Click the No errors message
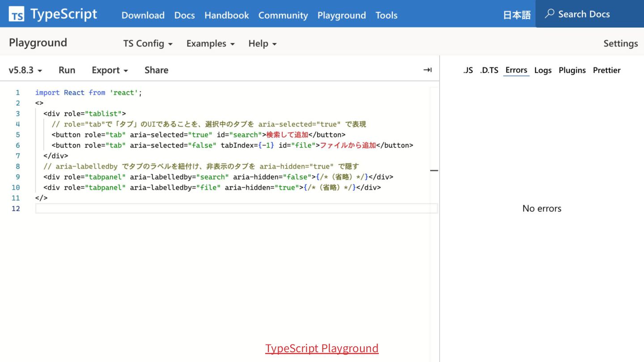 click(542, 208)
